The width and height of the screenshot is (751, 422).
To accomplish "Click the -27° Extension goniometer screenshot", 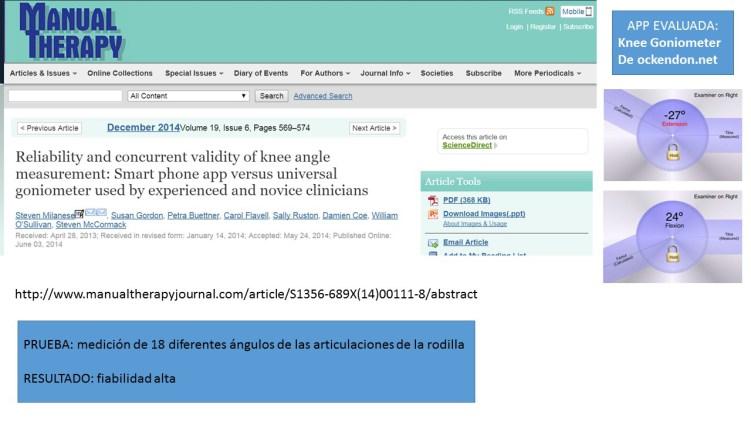I will [672, 135].
